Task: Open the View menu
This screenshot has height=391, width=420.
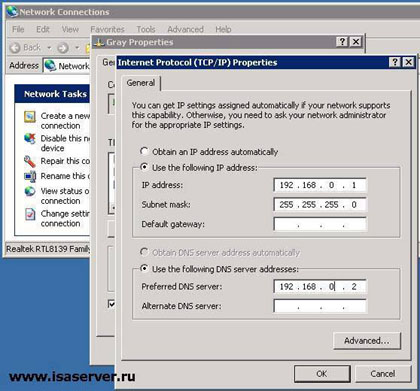Action: 70,29
